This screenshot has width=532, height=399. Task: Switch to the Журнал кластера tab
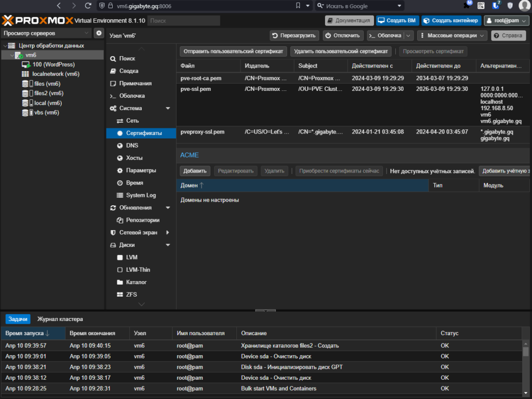click(60, 319)
